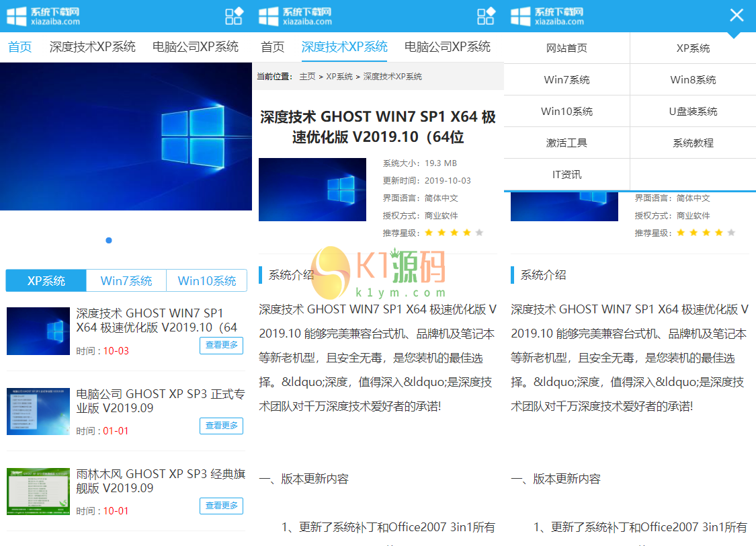Go to 首页 tab in the middle panel
Image resolution: width=756 pixels, height=546 pixels.
coord(272,47)
